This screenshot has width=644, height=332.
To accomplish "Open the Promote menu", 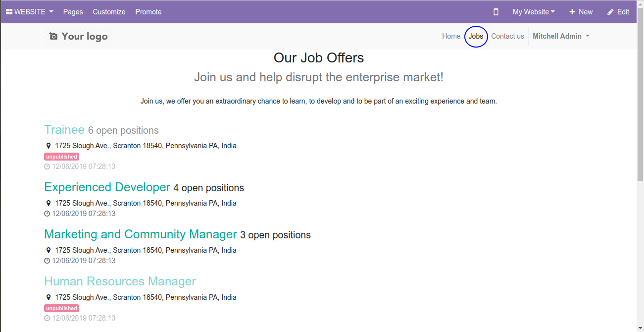I will pos(149,12).
